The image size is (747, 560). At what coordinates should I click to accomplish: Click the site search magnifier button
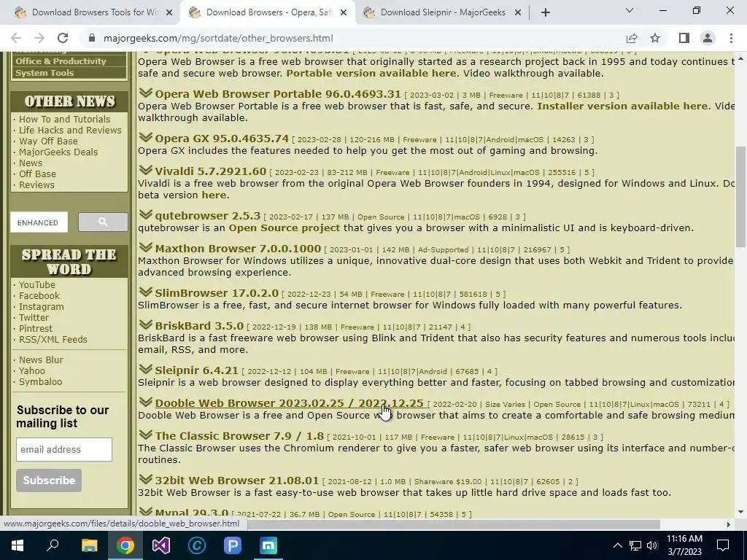[103, 222]
